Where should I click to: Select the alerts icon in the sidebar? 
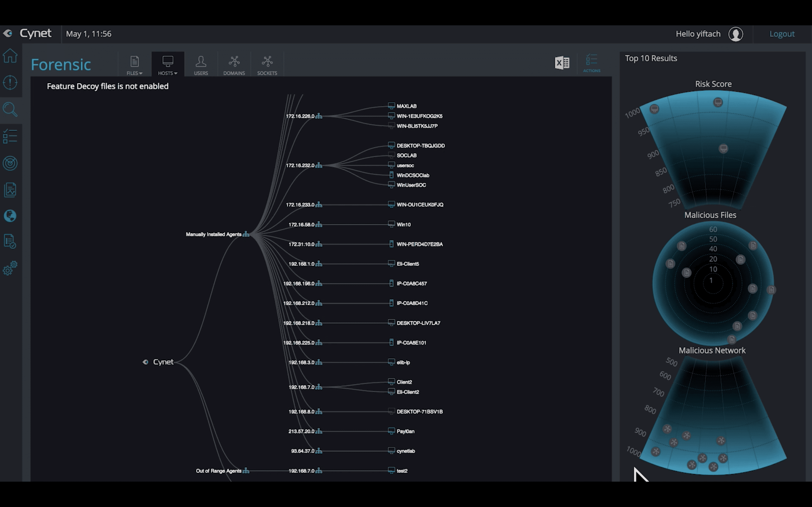coord(10,83)
